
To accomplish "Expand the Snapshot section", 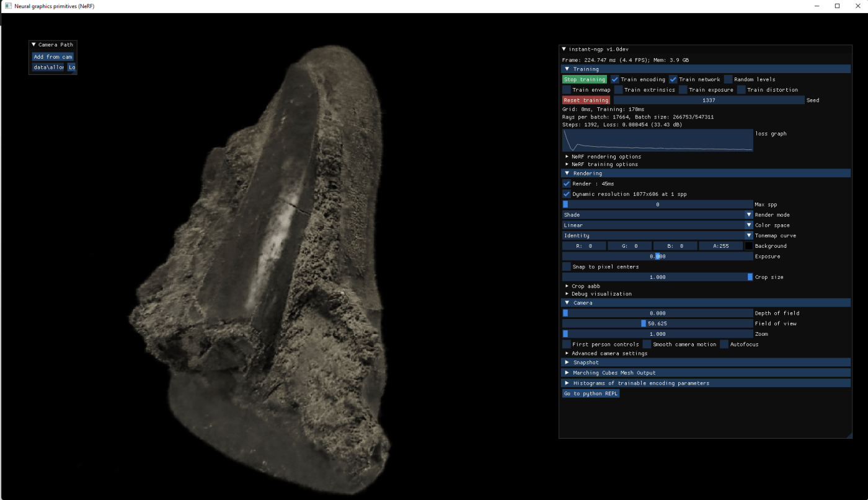I will pyautogui.click(x=567, y=362).
